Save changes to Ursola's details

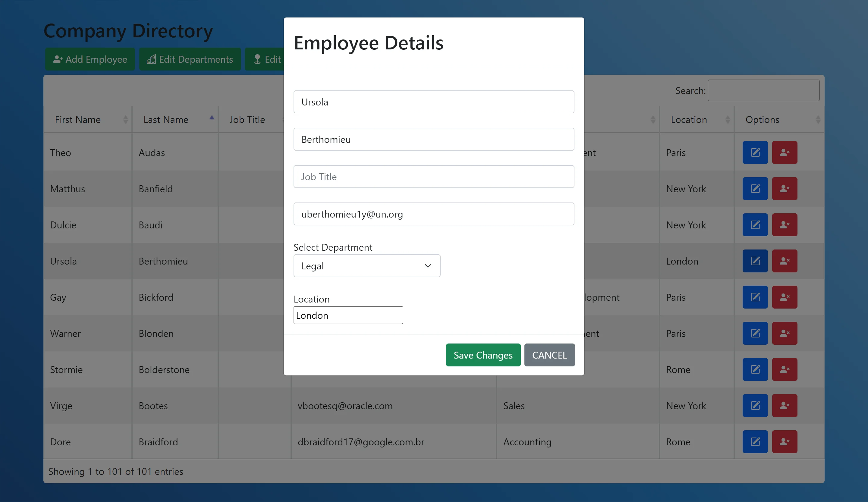coord(483,355)
